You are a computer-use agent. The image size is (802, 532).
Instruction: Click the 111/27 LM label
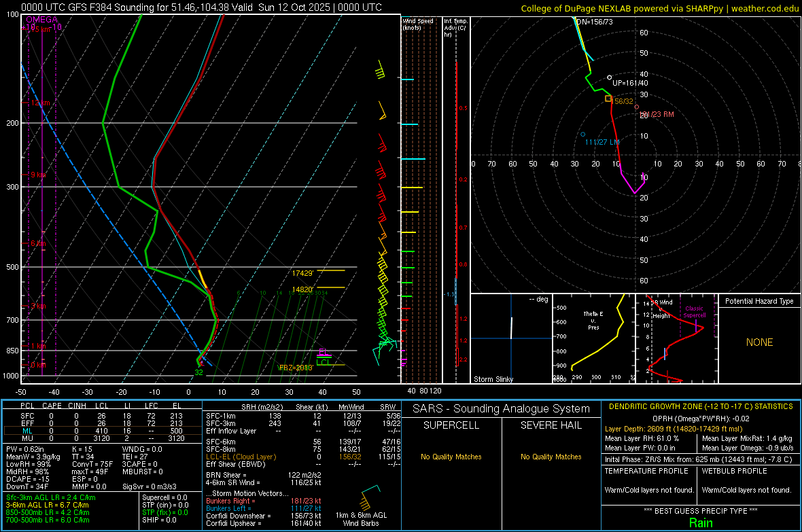point(602,142)
